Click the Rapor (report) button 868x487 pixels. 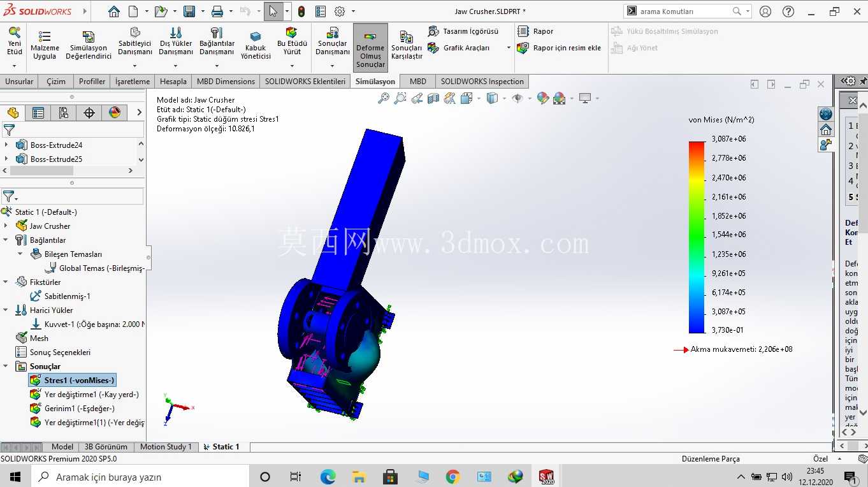pyautogui.click(x=535, y=31)
